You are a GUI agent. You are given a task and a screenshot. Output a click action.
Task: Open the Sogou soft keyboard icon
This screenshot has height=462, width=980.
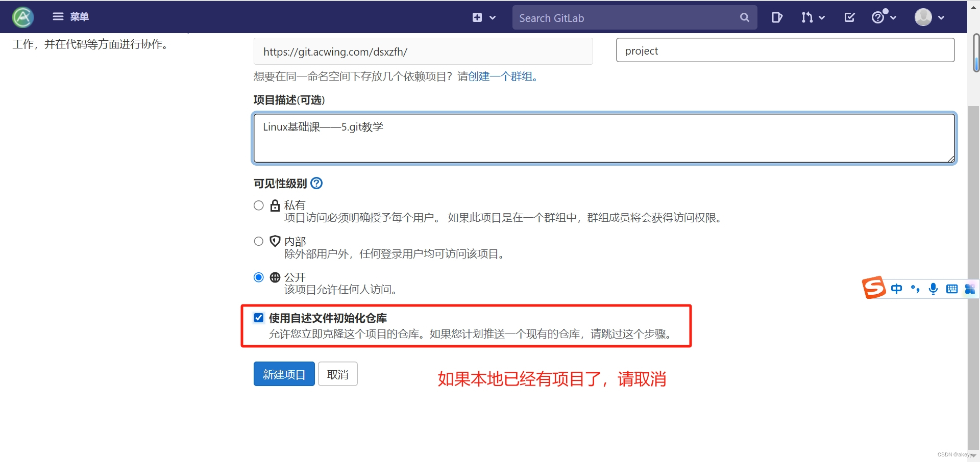coord(952,289)
